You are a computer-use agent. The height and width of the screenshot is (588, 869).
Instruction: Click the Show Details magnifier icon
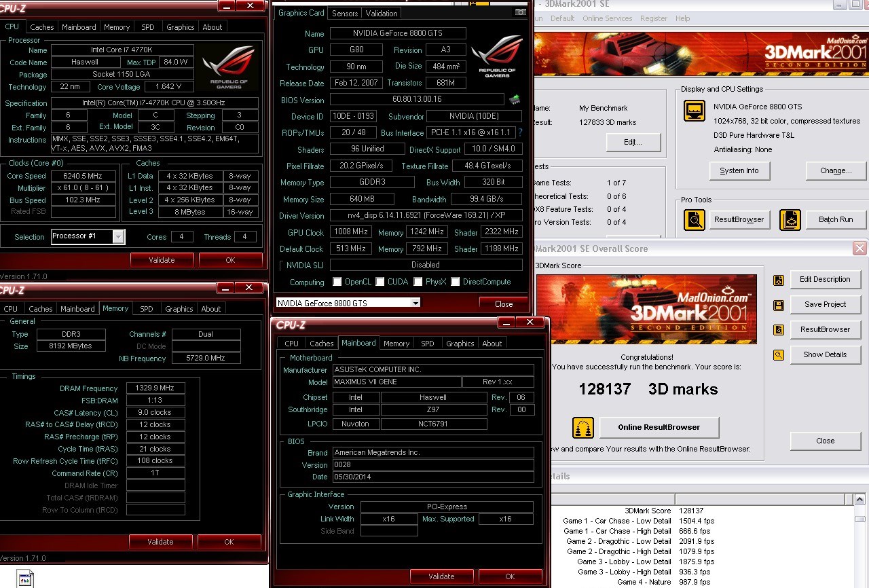point(779,355)
